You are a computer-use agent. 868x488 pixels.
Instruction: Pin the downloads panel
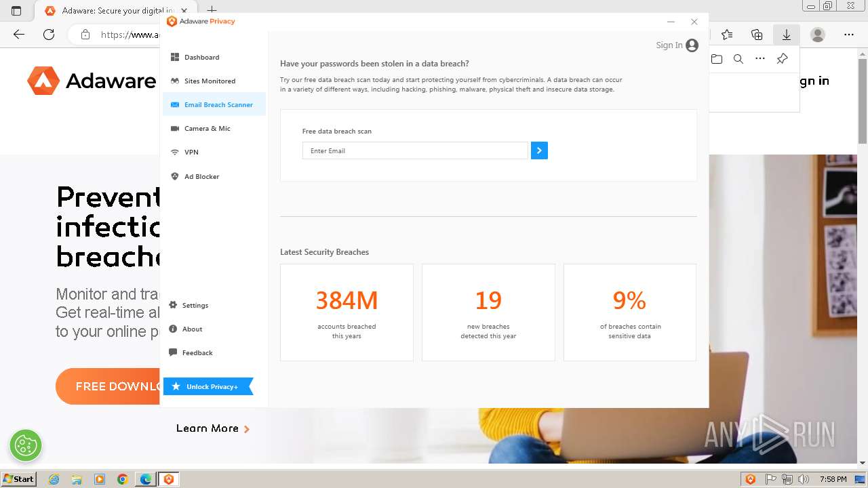pos(782,59)
